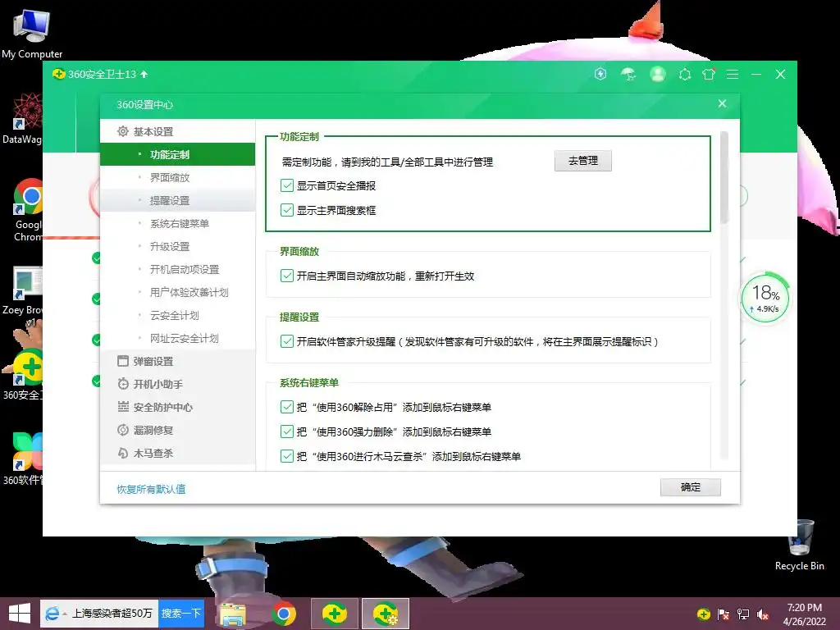Screen dimensions: 840x630
Task: Click the 恢复所有默认值 link
Action: (151, 489)
